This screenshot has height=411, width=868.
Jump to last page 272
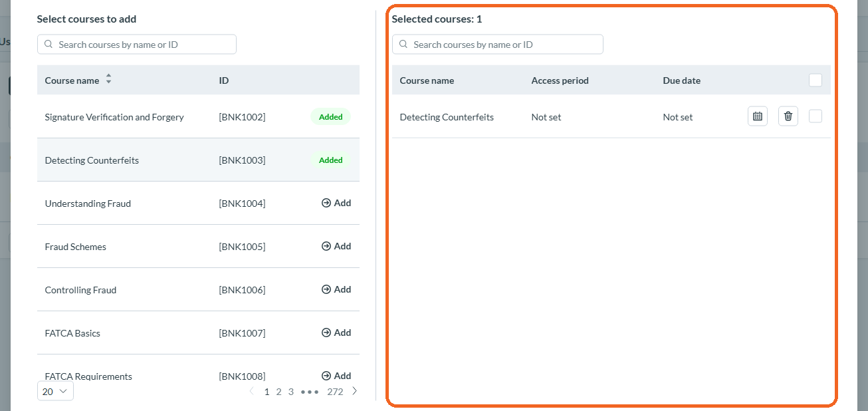tap(335, 392)
